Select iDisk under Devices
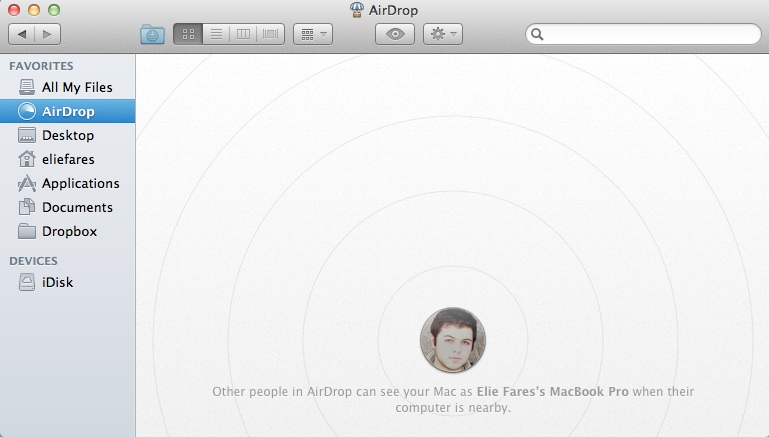This screenshot has width=769, height=437. pos(57,282)
